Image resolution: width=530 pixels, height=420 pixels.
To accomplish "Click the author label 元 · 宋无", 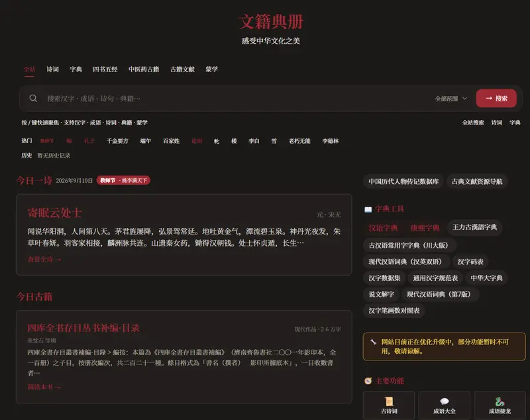I will click(x=329, y=215).
